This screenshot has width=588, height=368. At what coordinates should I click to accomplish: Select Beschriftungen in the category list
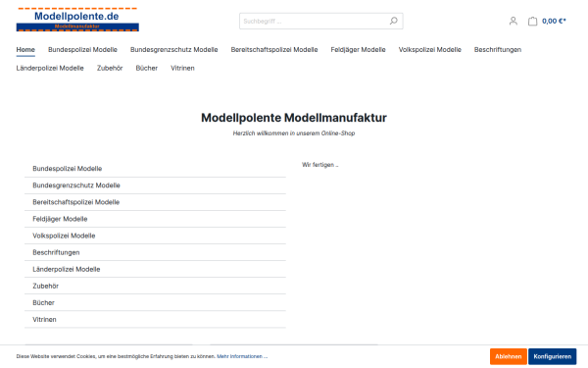coord(155,252)
